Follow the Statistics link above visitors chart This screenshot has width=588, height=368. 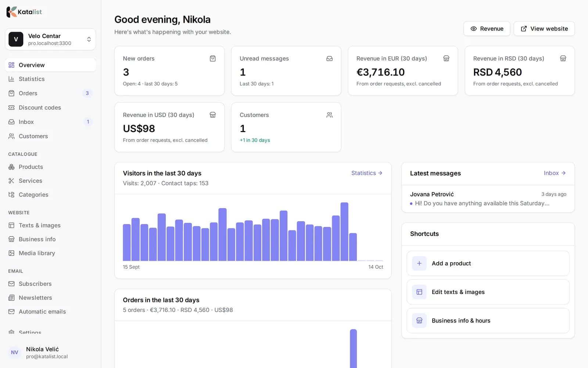(367, 173)
